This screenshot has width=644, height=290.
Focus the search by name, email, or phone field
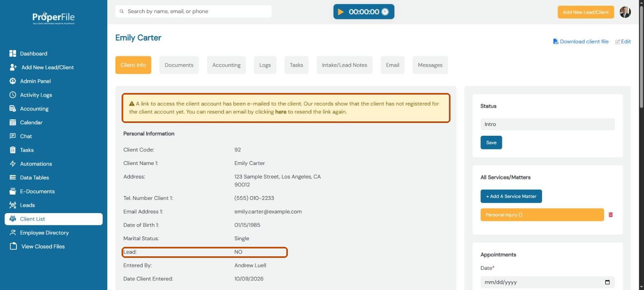193,12
